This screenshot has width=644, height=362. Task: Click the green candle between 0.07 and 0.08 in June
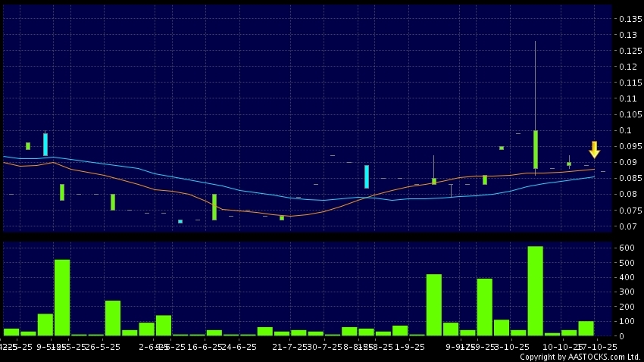pyautogui.click(x=214, y=207)
